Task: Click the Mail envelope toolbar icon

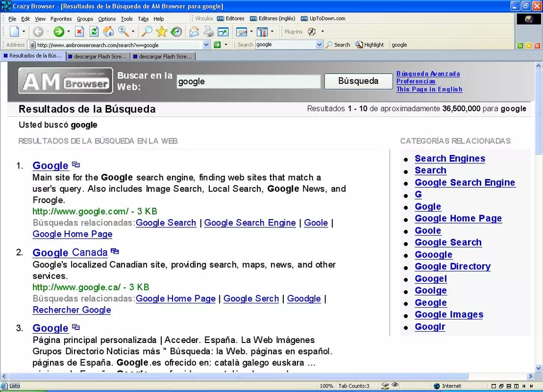Action: click(194, 31)
